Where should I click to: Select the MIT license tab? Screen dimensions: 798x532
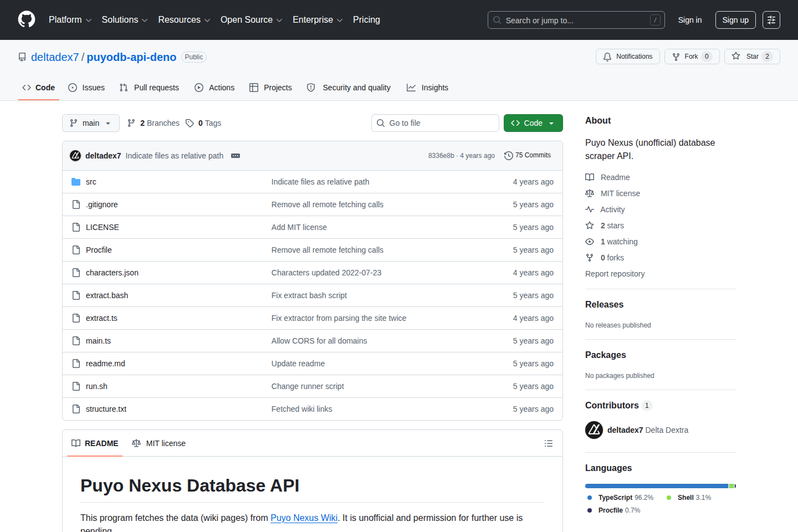159,443
